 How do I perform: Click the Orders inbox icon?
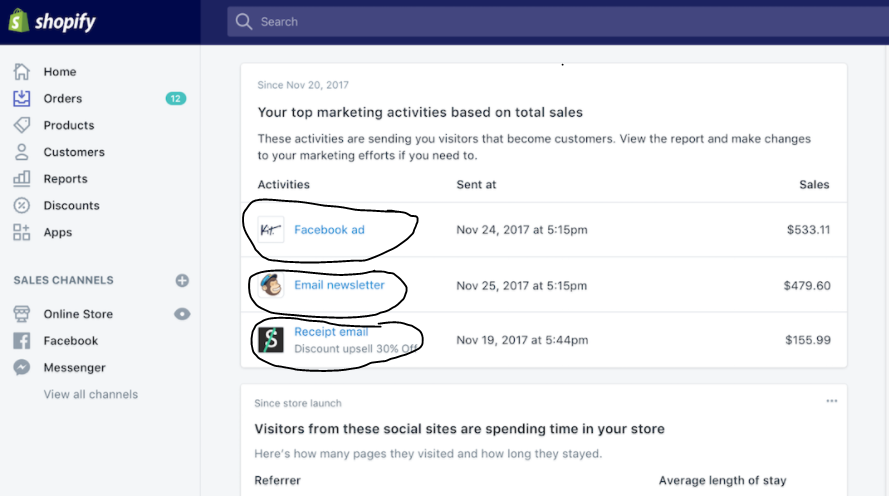click(22, 98)
